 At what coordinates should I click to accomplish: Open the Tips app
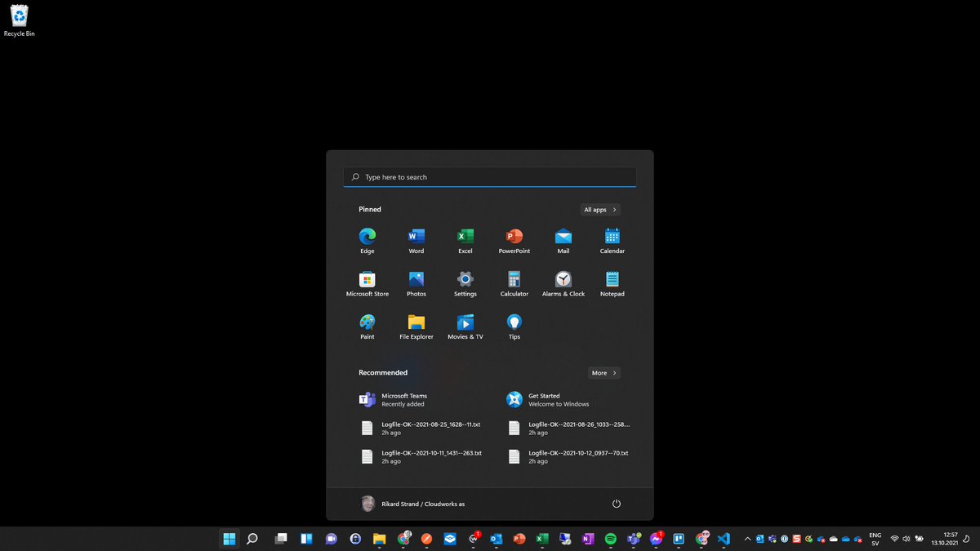tap(514, 324)
